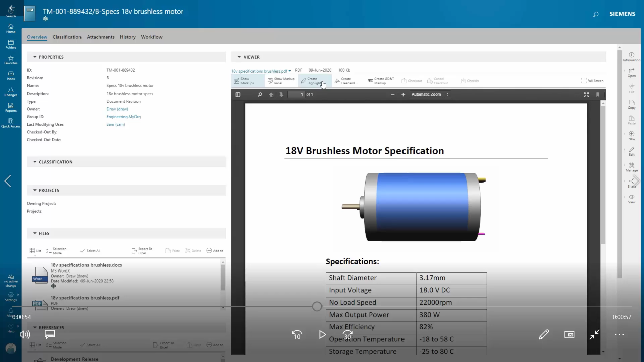644x362 pixels.
Task: Toggle picture-in-picture for the video
Action: point(569,334)
